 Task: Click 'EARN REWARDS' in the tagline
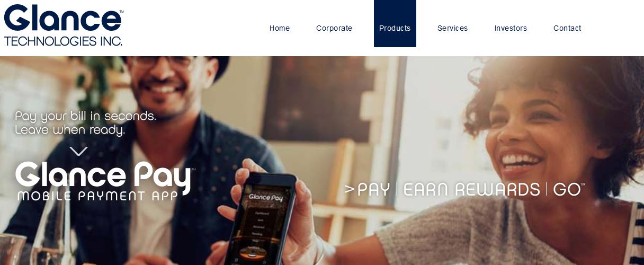pos(472,190)
